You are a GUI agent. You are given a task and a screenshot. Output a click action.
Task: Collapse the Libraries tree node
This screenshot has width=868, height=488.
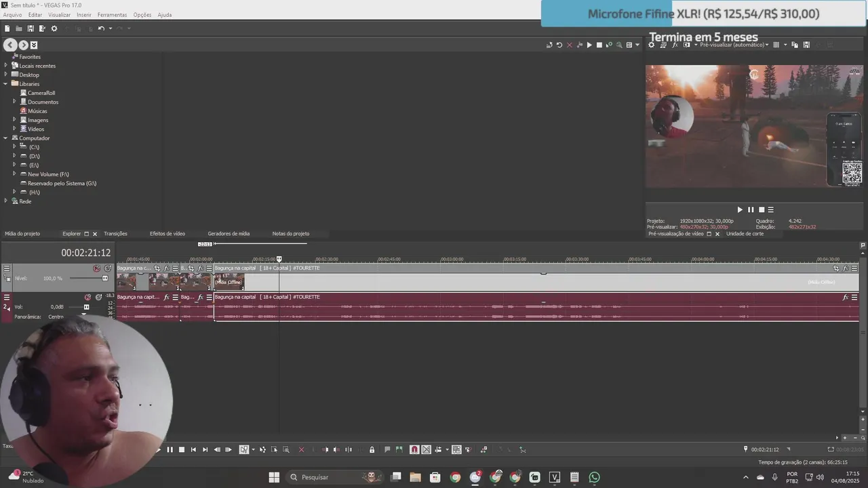[x=5, y=84]
